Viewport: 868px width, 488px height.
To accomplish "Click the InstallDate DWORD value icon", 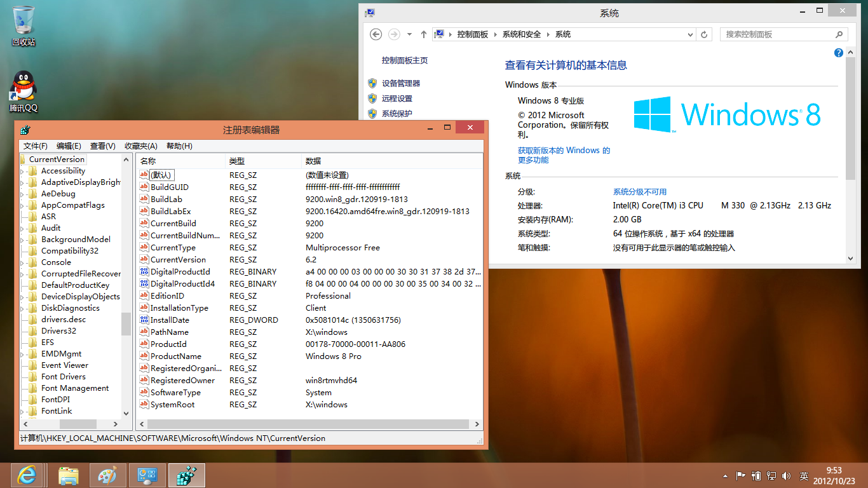I will [x=144, y=320].
